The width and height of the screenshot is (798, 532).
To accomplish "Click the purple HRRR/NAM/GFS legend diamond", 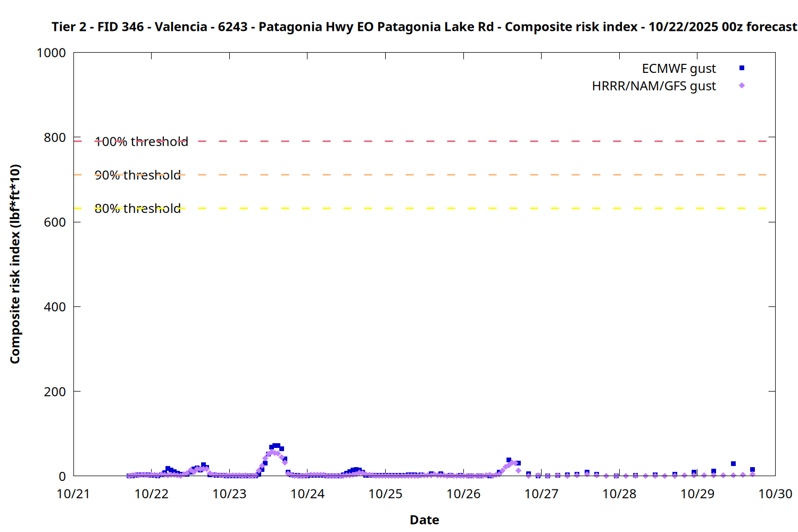I will coord(742,86).
